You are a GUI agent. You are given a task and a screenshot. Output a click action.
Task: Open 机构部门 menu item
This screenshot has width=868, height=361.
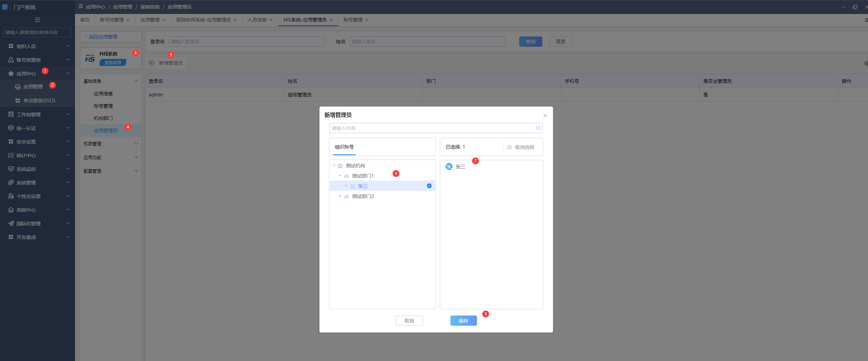[x=103, y=118]
